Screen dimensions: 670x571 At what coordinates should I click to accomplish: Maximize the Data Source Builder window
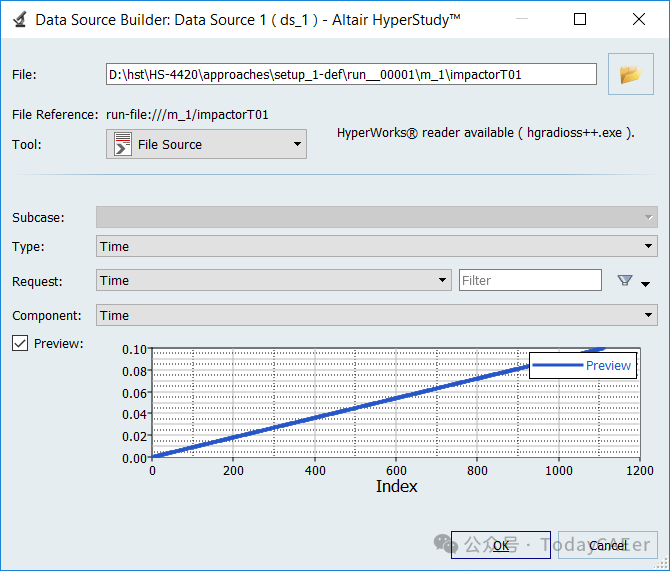pos(580,19)
